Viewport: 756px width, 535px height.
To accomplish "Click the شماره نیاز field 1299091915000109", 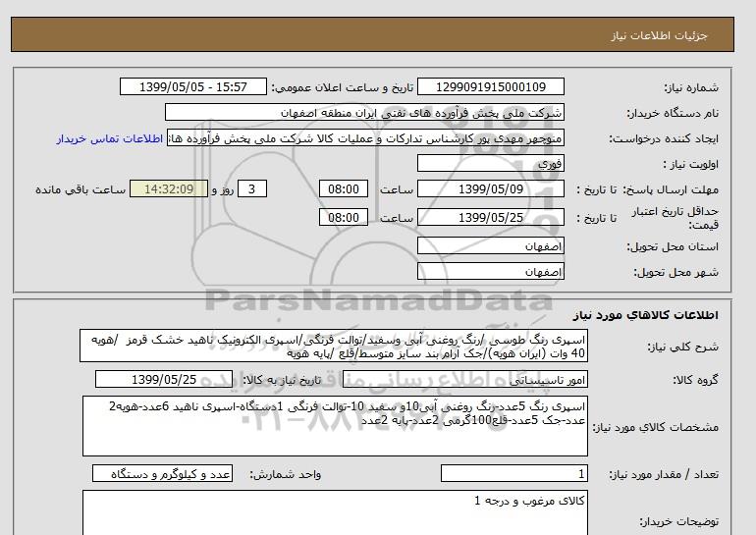I will click(x=490, y=86).
